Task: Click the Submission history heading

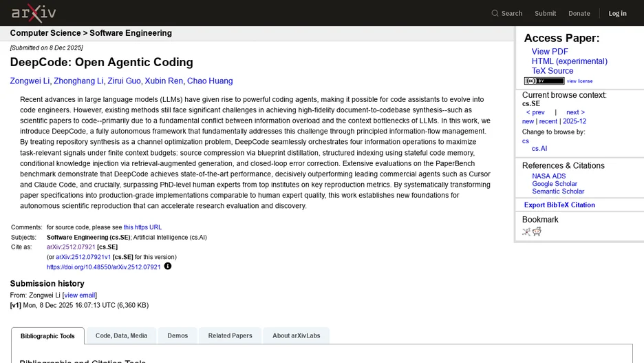Action: point(47,284)
